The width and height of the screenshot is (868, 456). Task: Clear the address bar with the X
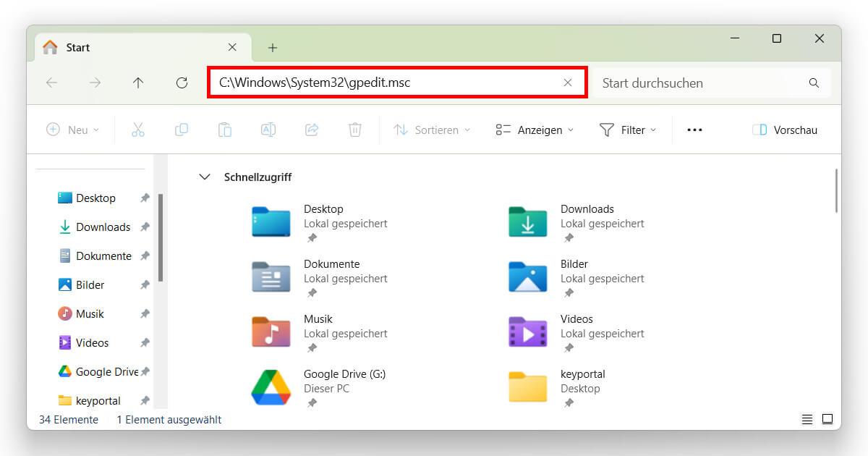click(x=568, y=83)
